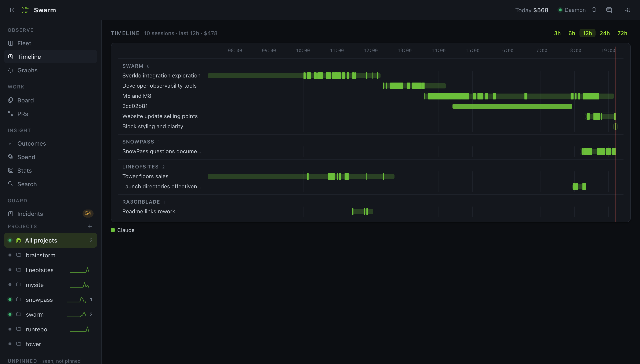This screenshot has height=364, width=640.
Task: Click the Launch directories activity bar
Action: click(579, 186)
